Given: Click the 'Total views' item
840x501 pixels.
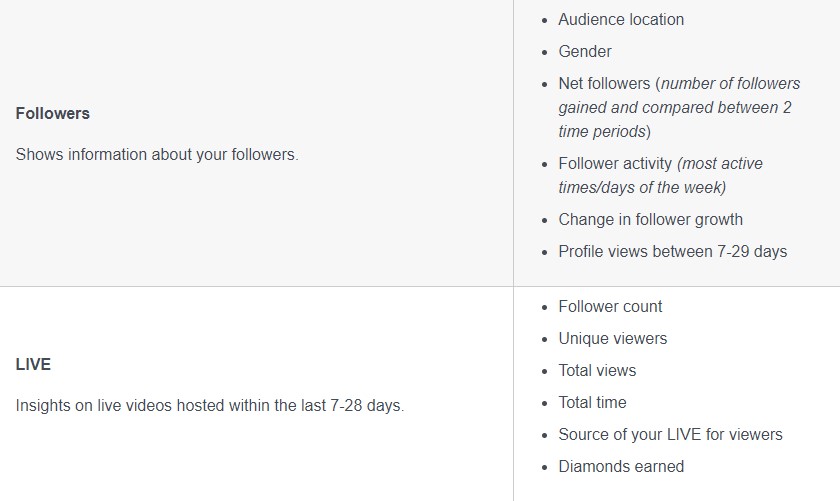Looking at the screenshot, I should [597, 371].
